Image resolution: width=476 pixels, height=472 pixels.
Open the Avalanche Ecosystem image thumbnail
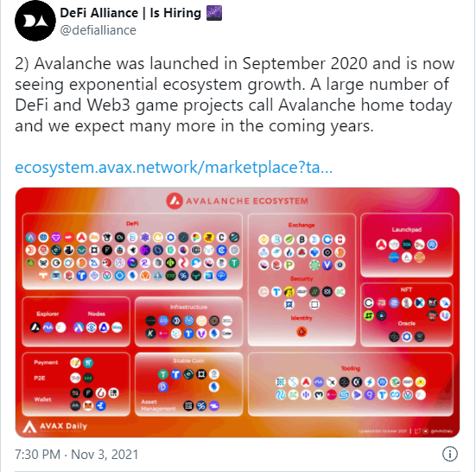click(x=238, y=312)
